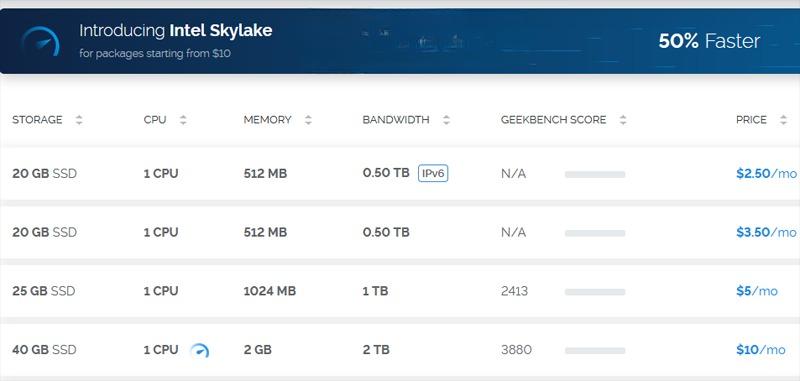Click the Geekbench bar of the $2.50 plan

[595, 174]
